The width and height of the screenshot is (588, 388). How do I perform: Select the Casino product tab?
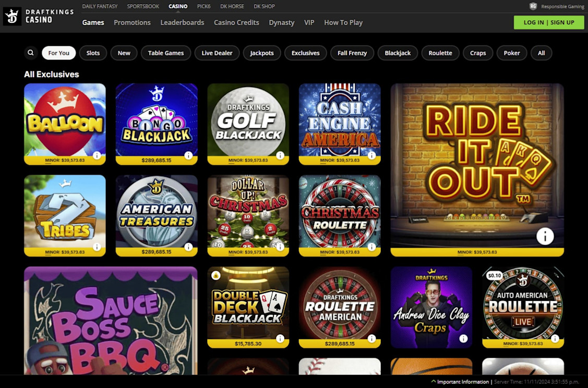click(178, 6)
